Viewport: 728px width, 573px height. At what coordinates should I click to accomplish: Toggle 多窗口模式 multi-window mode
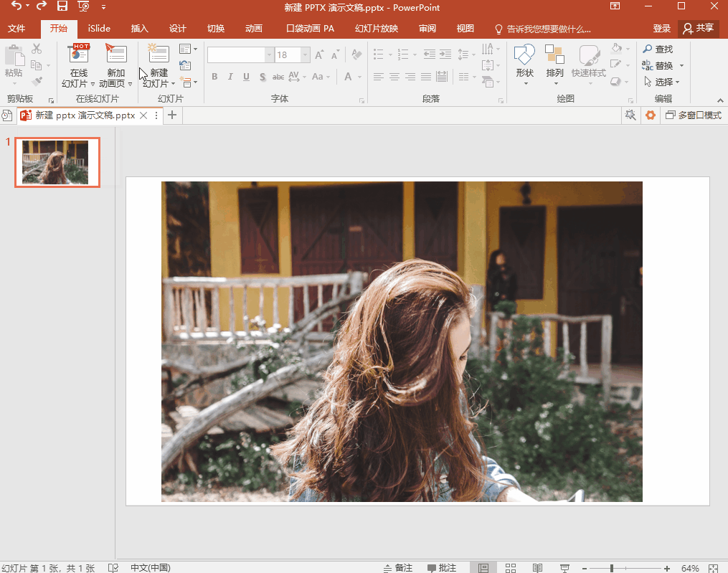coord(693,115)
